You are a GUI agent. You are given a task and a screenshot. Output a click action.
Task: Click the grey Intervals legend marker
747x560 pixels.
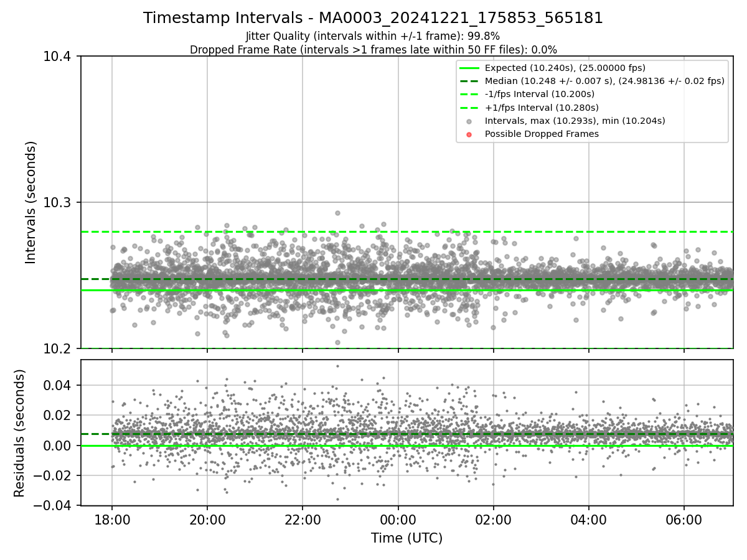coord(470,121)
